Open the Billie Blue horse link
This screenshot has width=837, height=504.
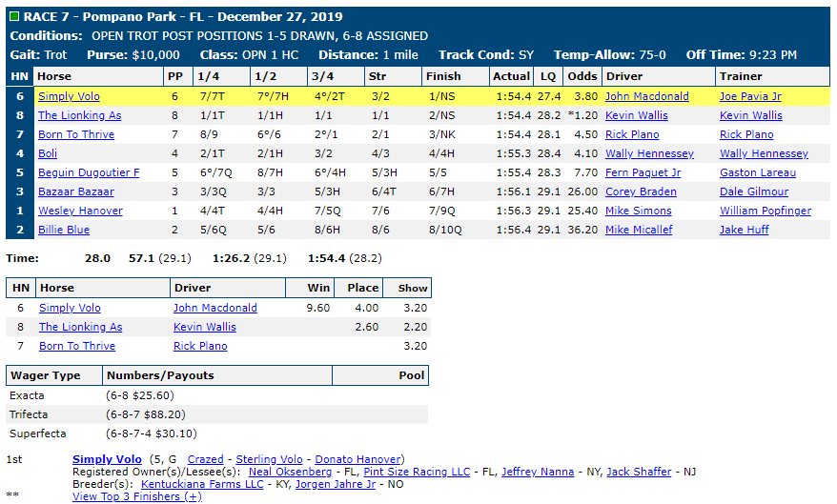(x=64, y=230)
